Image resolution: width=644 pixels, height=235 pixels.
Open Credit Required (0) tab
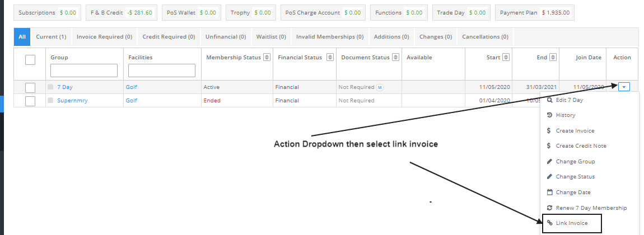169,37
